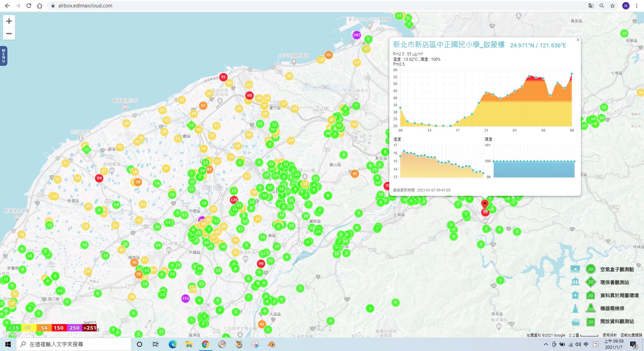Open File Explorer from the taskbar
The height and width of the screenshot is (351, 644).
pos(189,344)
